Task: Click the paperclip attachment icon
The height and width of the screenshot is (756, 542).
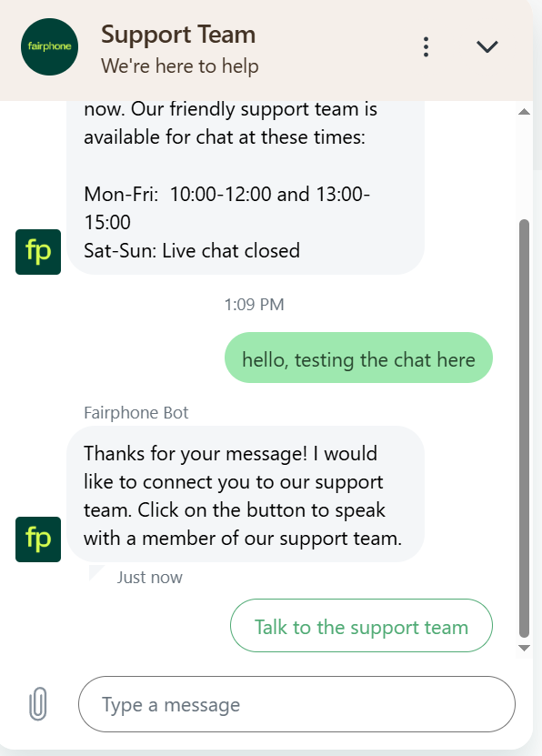Action: [38, 704]
